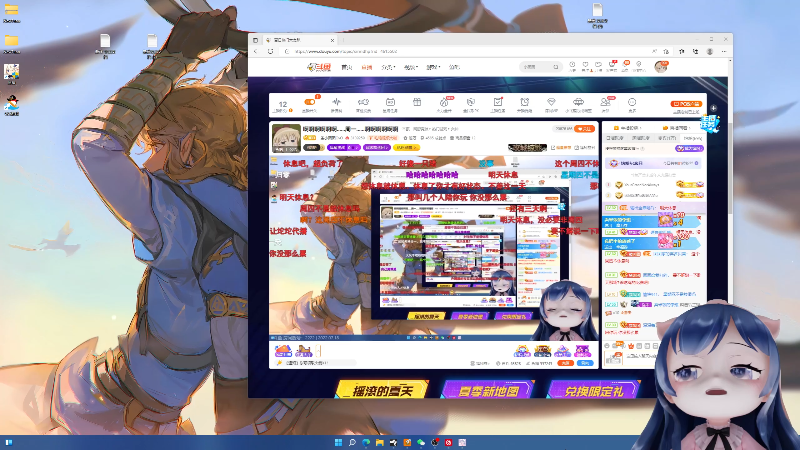Click the orange POS button in streamer toolbar

coord(686,104)
